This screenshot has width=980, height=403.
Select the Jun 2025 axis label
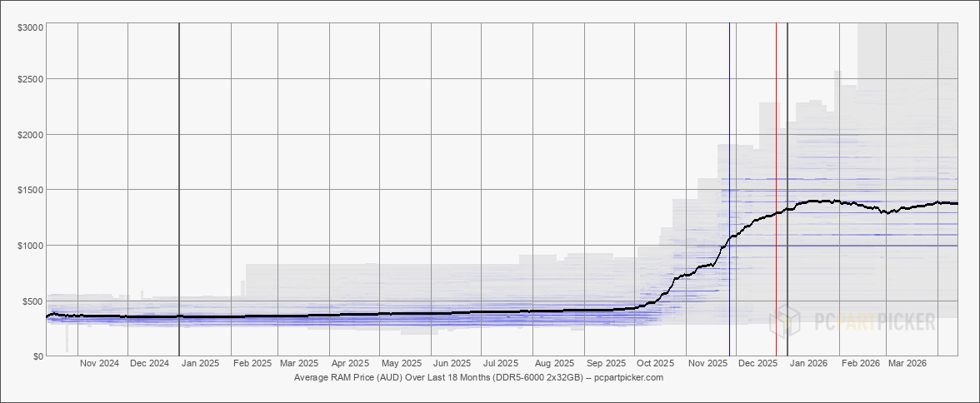[x=452, y=363]
